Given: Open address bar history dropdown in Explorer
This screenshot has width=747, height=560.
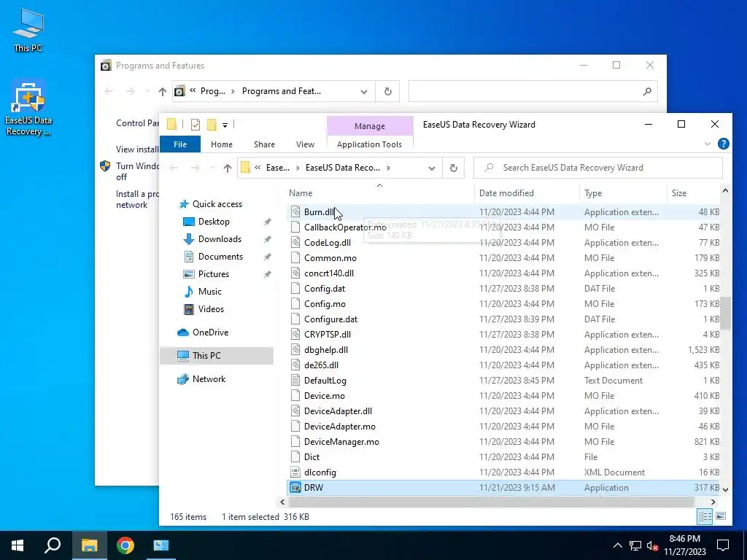Looking at the screenshot, I should pyautogui.click(x=432, y=168).
